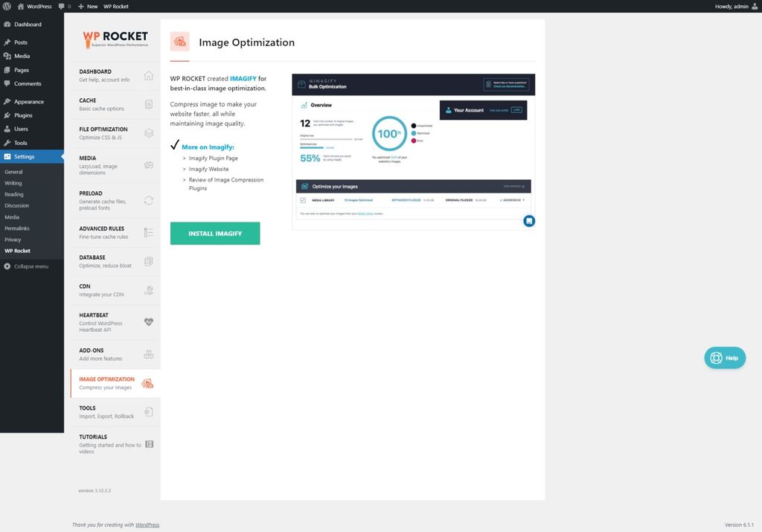This screenshot has height=532, width=762.
Task: Open the Advanced Rules tab
Action: pyautogui.click(x=115, y=233)
